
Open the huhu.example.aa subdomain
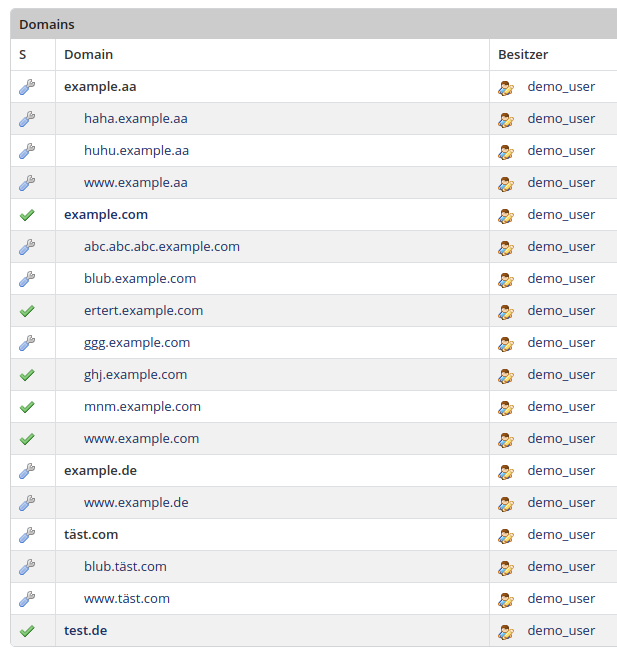136,151
